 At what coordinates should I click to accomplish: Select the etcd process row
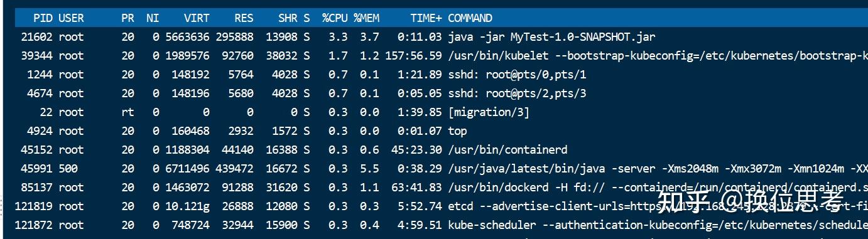pyautogui.click(x=441, y=206)
